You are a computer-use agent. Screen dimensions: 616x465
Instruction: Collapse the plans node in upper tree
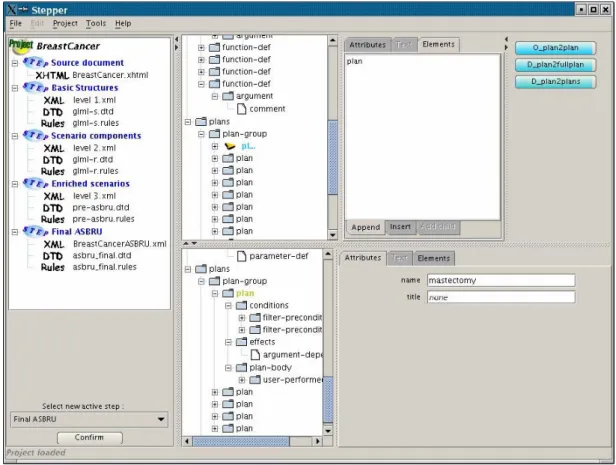pos(188,122)
